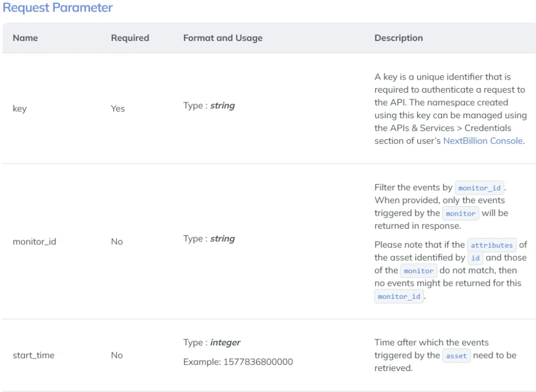Click the Example 1577836800000 value
This screenshot has width=536, height=392.
(238, 362)
